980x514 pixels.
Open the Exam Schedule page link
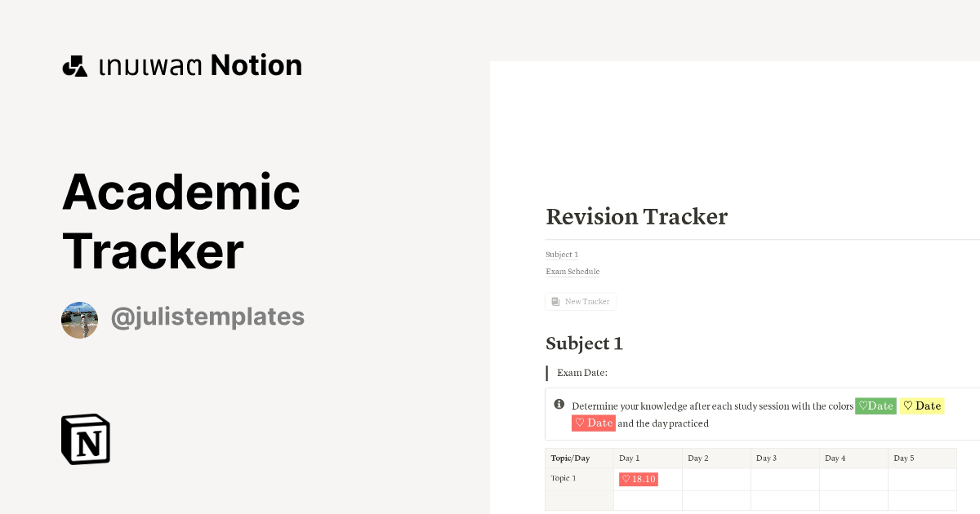[x=572, y=272]
